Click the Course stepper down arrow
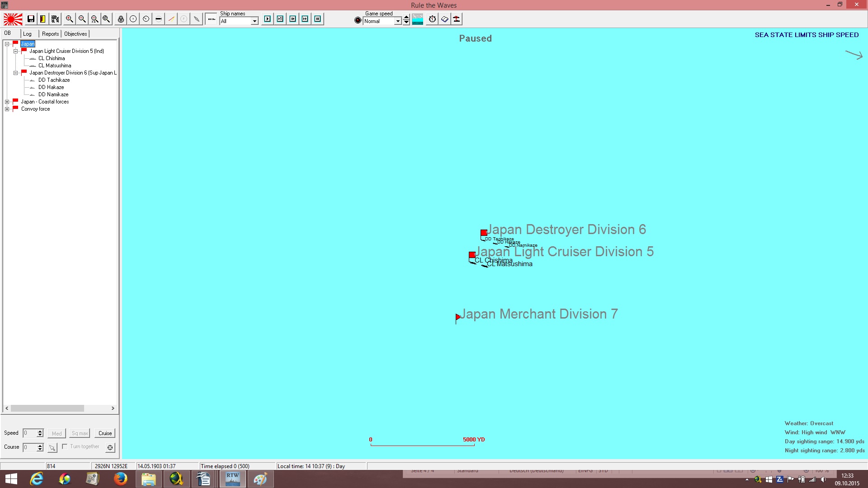Screen dimensions: 868x488 40,450
